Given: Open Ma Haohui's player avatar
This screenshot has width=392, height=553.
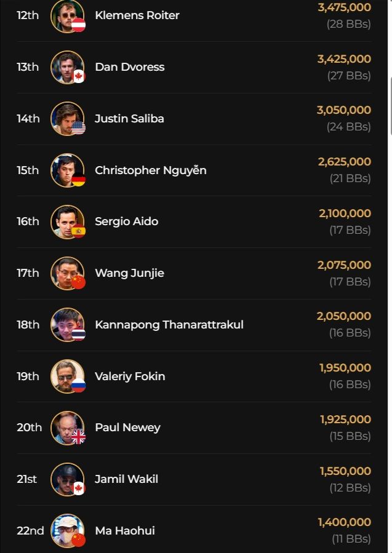Looking at the screenshot, I should point(66,530).
